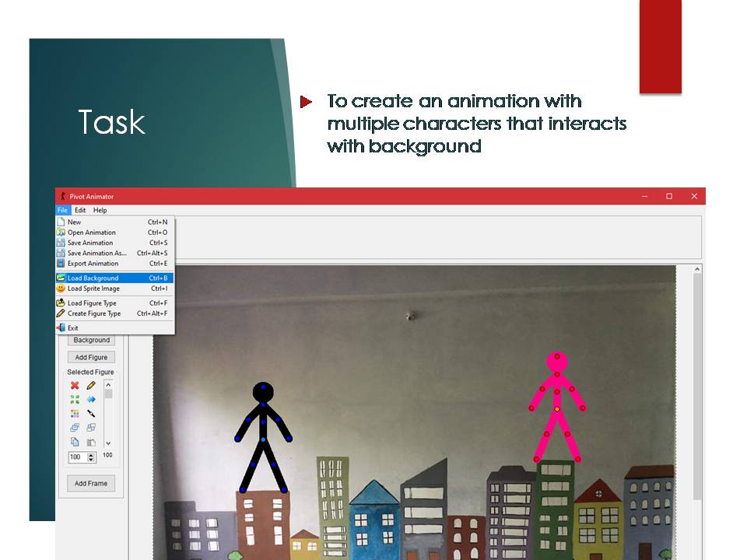Open the Edit menu
The image size is (747, 560).
[x=80, y=210]
